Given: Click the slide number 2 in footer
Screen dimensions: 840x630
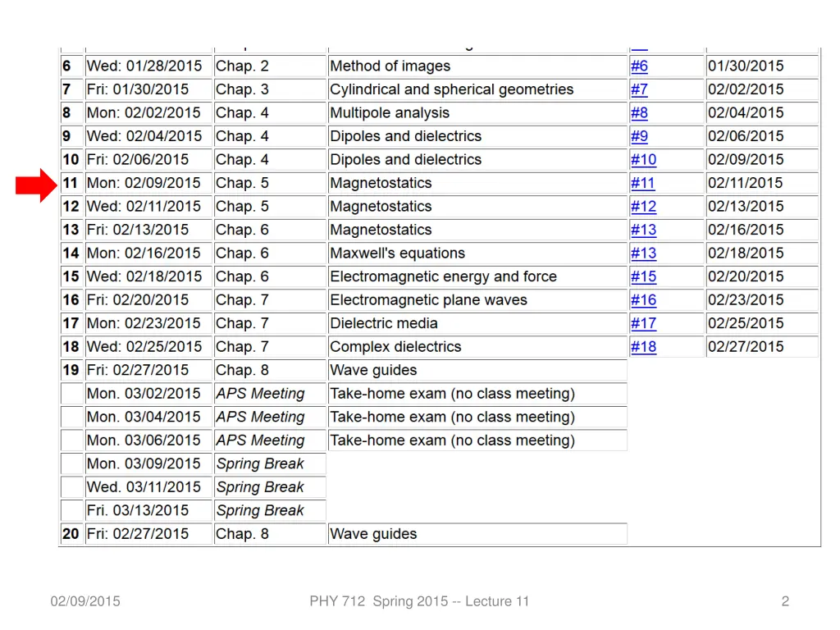Looking at the screenshot, I should tap(785, 601).
